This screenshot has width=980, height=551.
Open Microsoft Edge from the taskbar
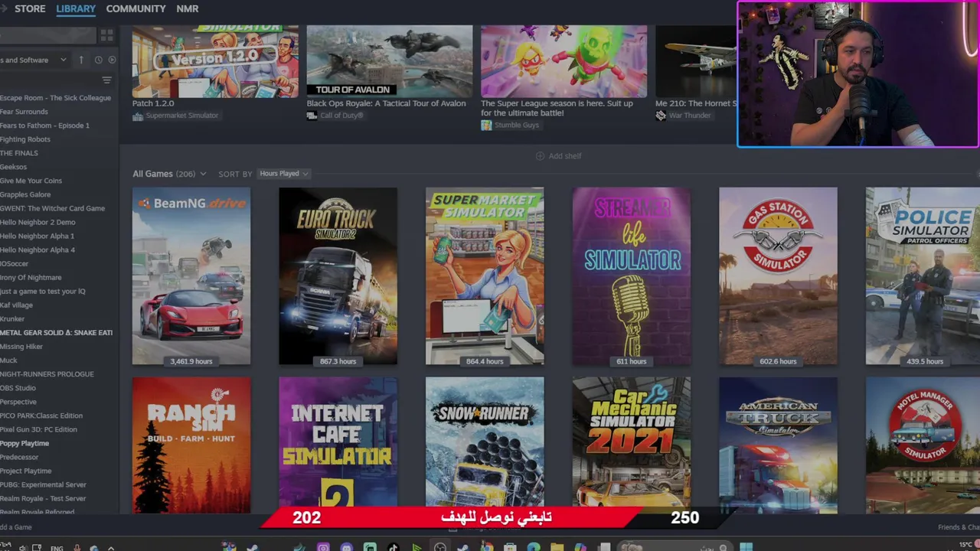click(534, 547)
